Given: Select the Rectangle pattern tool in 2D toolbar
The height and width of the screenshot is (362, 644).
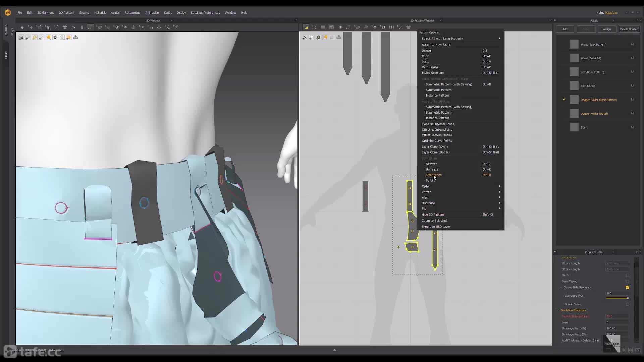Looking at the screenshot, I should [323, 27].
